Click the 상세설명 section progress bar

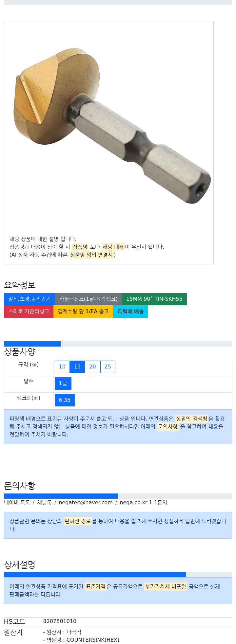pos(118,575)
